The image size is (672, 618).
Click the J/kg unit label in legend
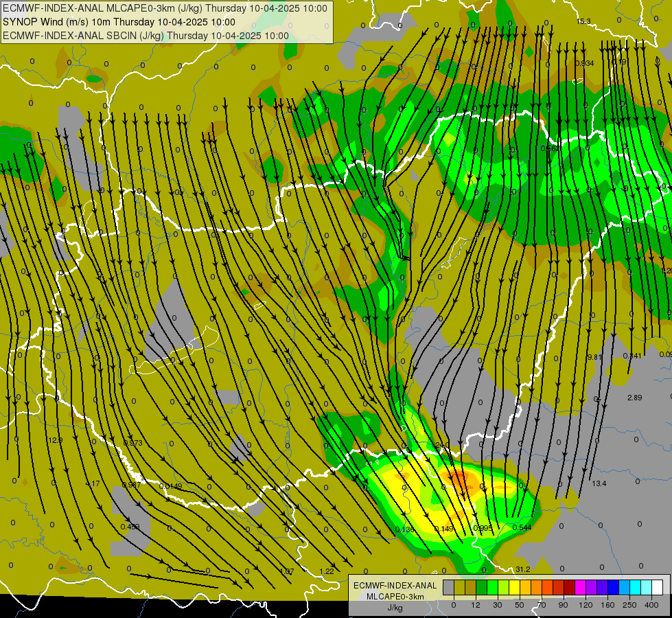coord(395,607)
